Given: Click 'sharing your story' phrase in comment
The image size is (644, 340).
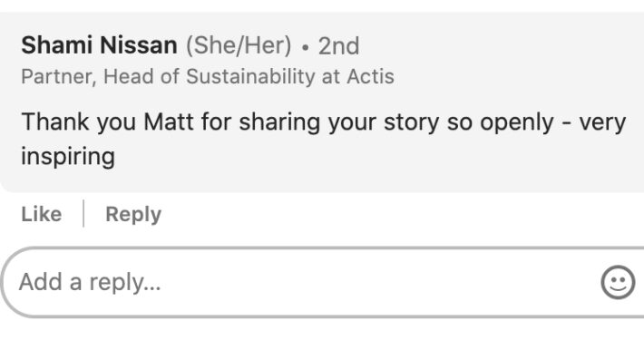Looking at the screenshot, I should (x=339, y=122).
